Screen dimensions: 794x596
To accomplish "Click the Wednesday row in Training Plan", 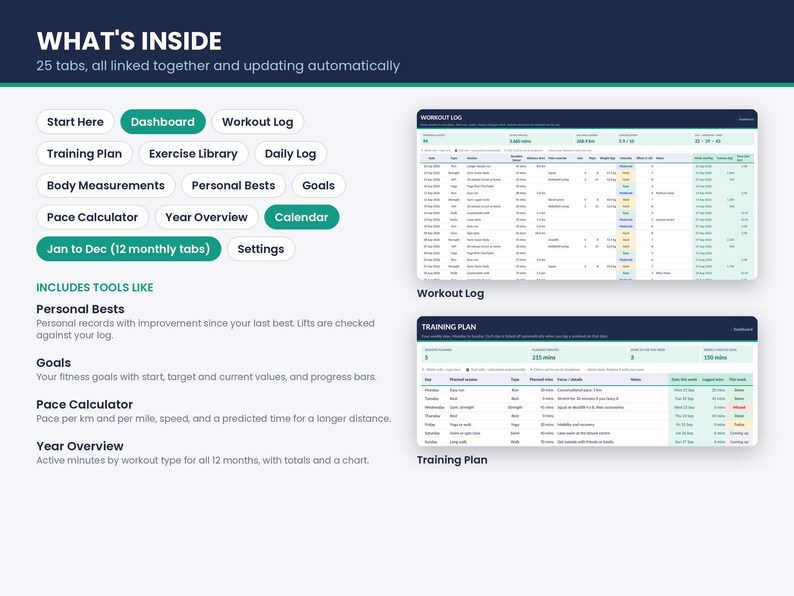I will (587, 408).
